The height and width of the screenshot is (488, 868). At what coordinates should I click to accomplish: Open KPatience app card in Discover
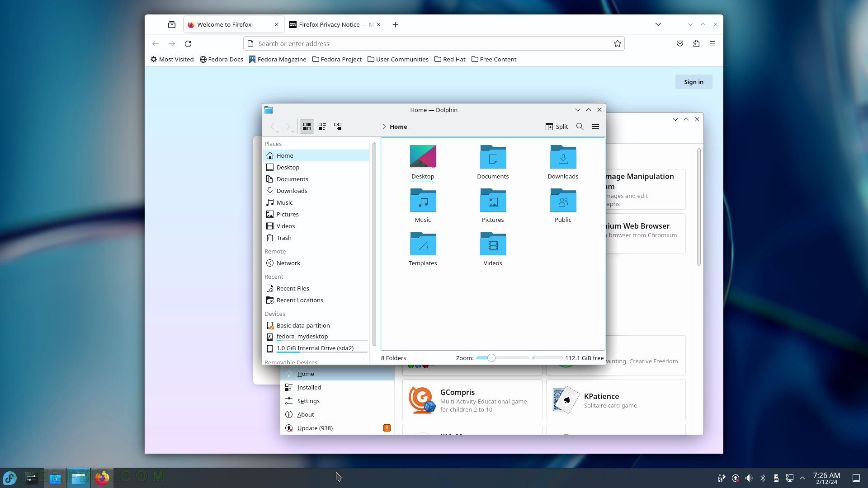pyautogui.click(x=616, y=400)
